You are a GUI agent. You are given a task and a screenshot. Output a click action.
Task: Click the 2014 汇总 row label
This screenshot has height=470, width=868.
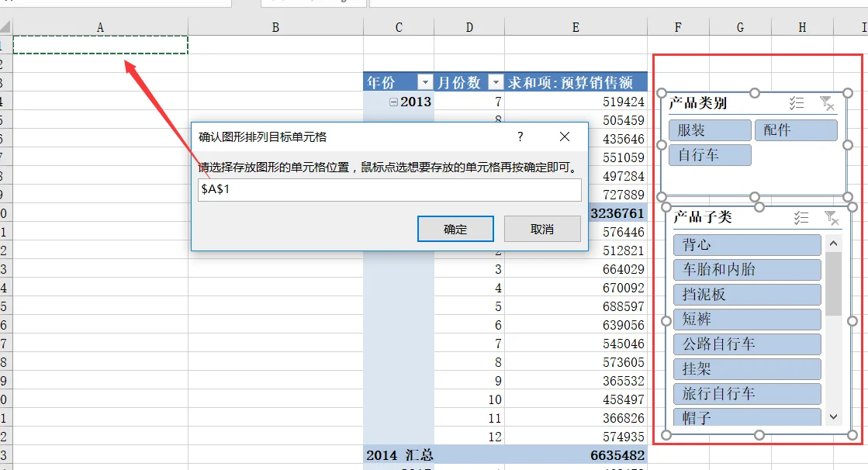coord(399,455)
